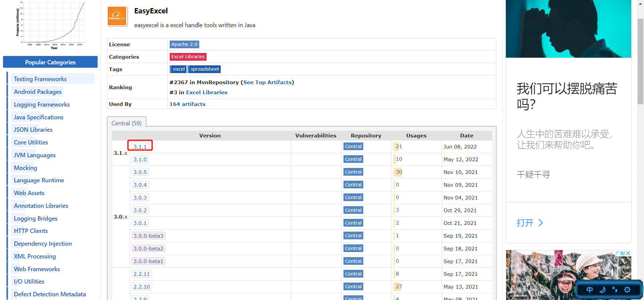This screenshot has width=644, height=300.
Task: Open version 3.1.0 link
Action: pyautogui.click(x=140, y=159)
